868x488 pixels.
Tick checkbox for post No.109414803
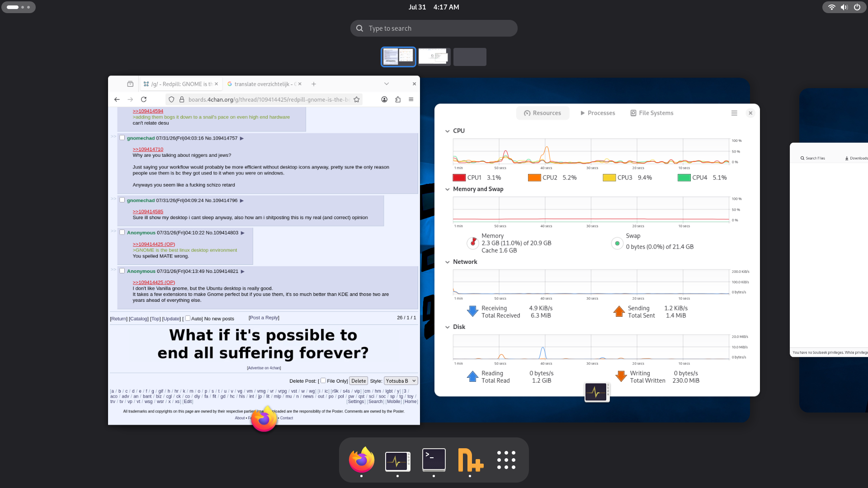coord(122,233)
